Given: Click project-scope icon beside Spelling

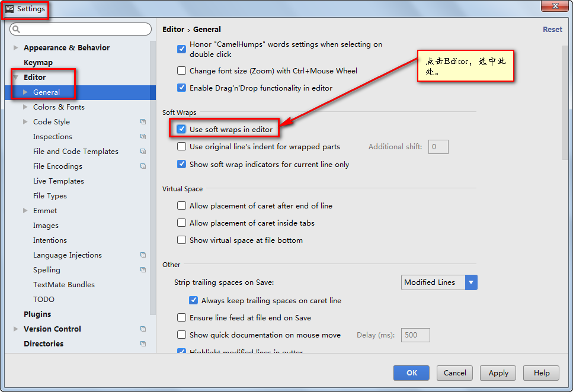Looking at the screenshot, I should coord(143,269).
